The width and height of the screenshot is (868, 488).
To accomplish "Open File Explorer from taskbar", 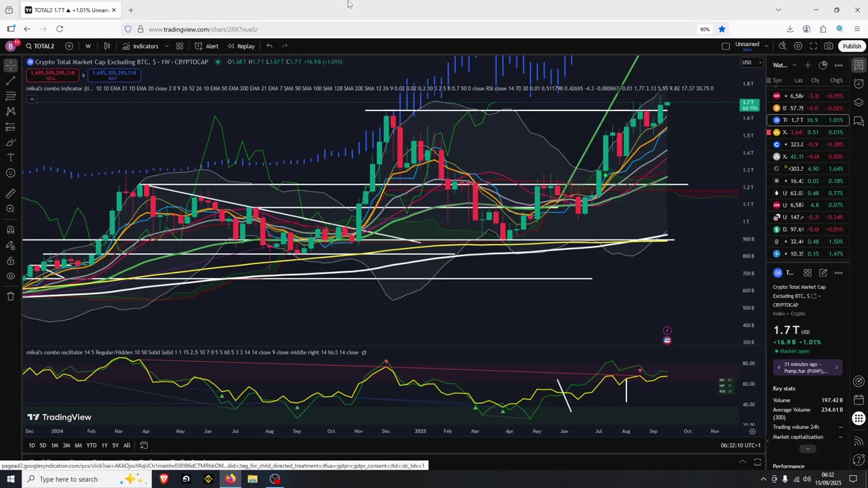I will tap(252, 479).
